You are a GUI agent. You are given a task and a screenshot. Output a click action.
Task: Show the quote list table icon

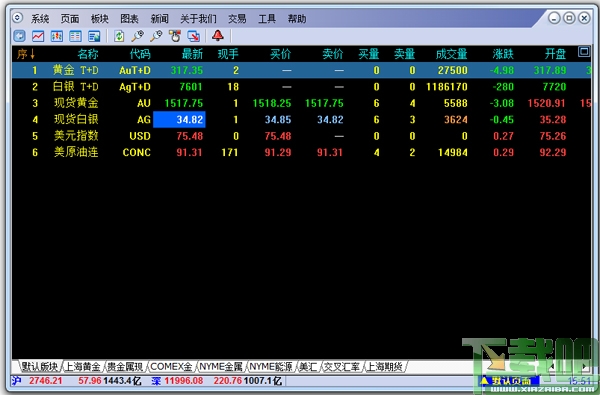75,36
